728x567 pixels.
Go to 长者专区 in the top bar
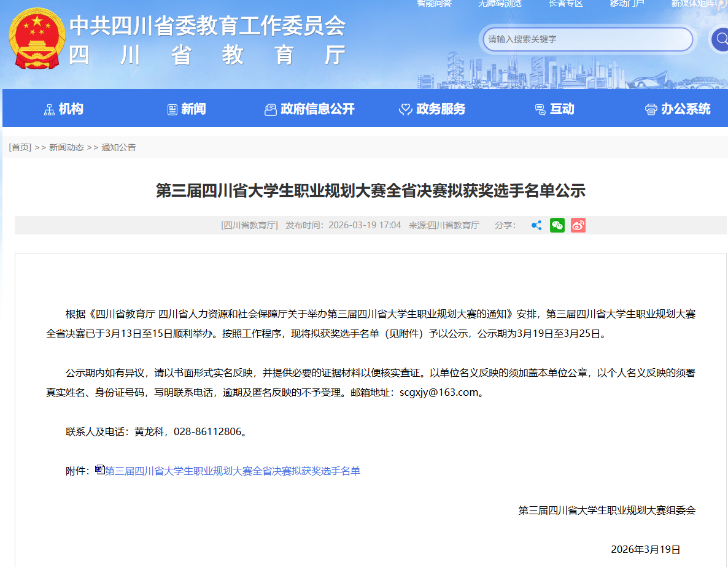click(565, 4)
